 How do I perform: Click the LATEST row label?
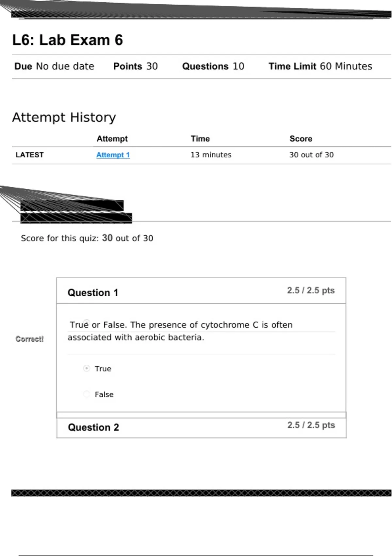click(29, 155)
